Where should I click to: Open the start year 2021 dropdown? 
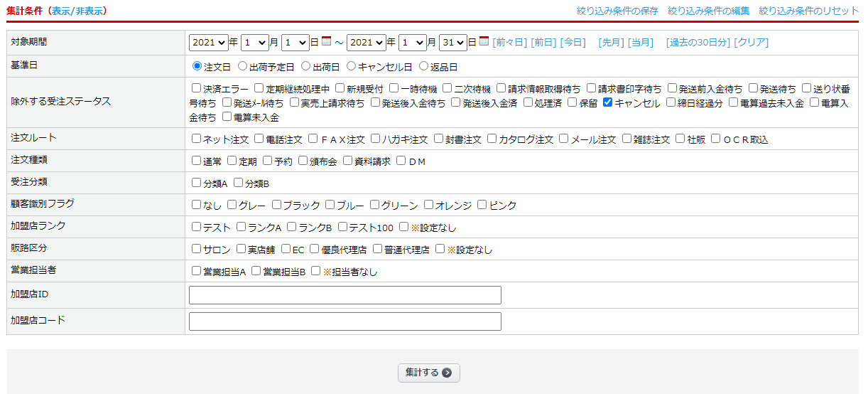(x=209, y=43)
